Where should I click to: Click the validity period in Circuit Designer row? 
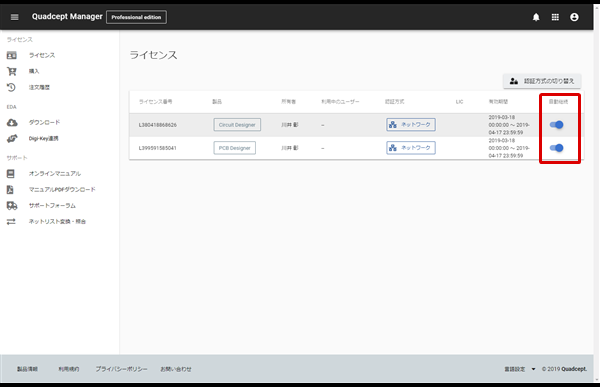[x=509, y=125]
